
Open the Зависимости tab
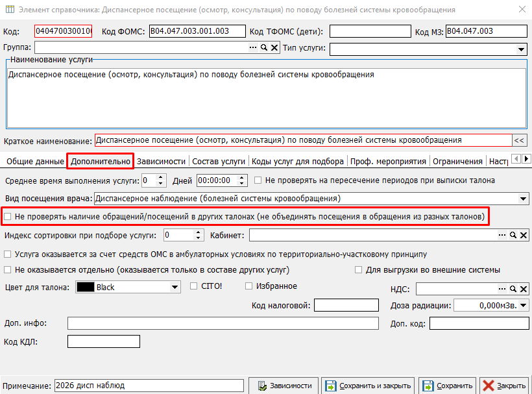click(161, 162)
